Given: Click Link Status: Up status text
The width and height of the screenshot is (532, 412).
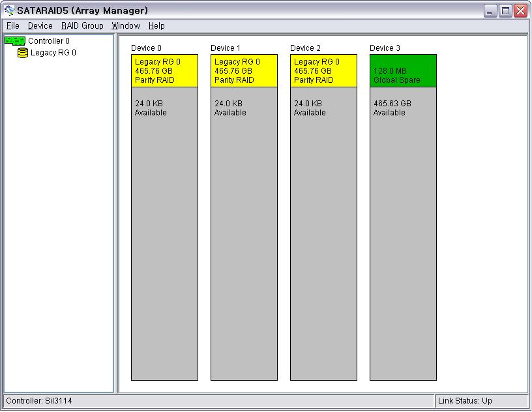Looking at the screenshot, I should (x=465, y=401).
